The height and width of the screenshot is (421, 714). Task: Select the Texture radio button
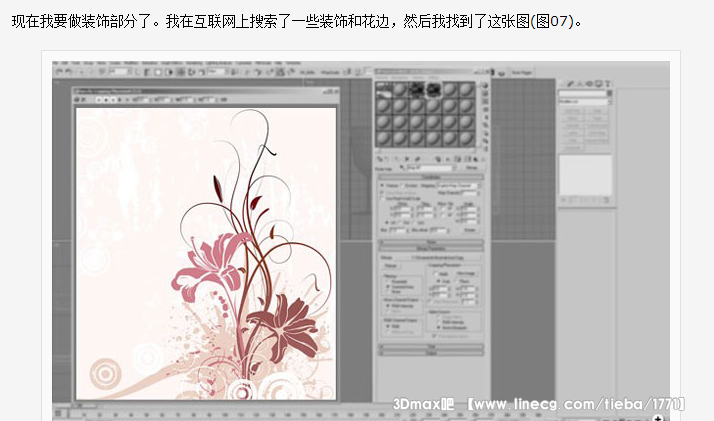(x=382, y=186)
